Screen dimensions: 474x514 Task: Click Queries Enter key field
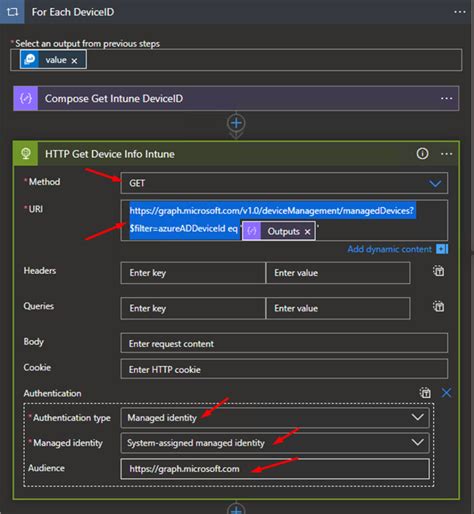[x=193, y=308]
